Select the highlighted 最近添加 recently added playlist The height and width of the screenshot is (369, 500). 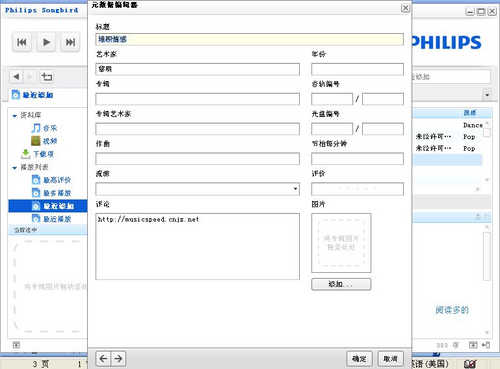tap(48, 206)
